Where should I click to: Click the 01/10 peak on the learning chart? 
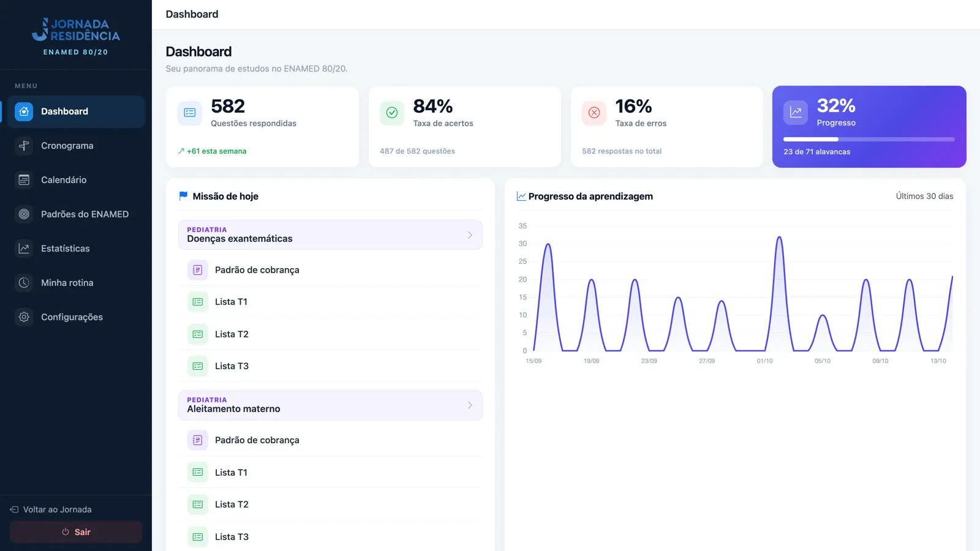click(x=779, y=237)
